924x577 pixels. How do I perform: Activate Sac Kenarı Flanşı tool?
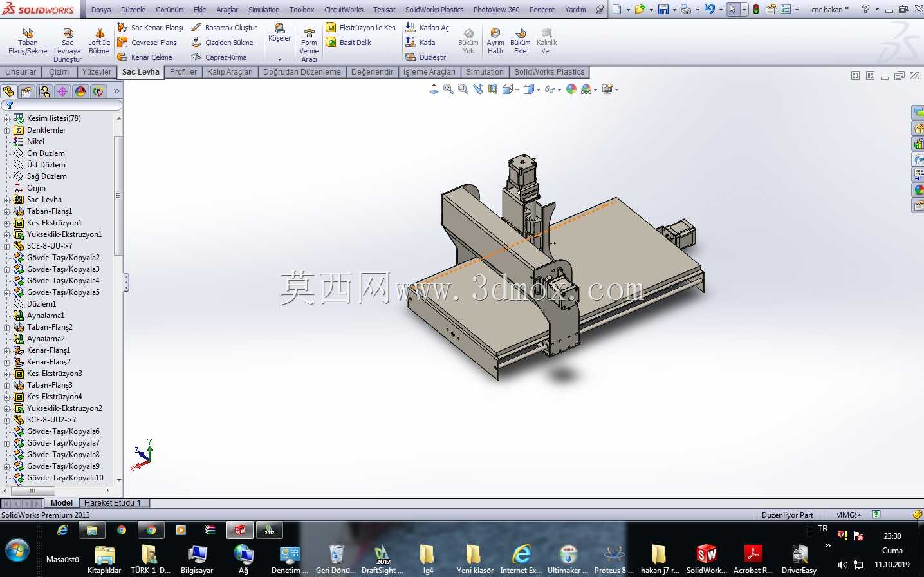[x=151, y=28]
